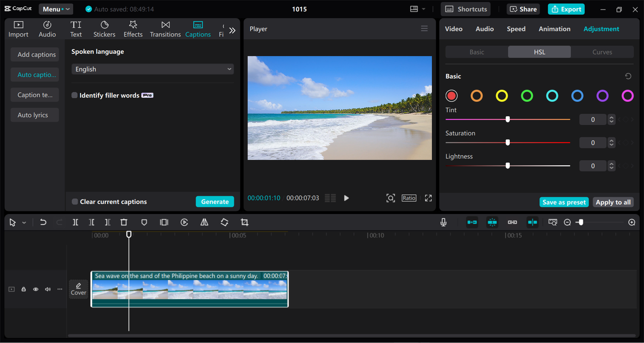Viewport: 644px width, 343px height.
Task: Click the Cover edit thumbnail button
Action: click(x=78, y=289)
